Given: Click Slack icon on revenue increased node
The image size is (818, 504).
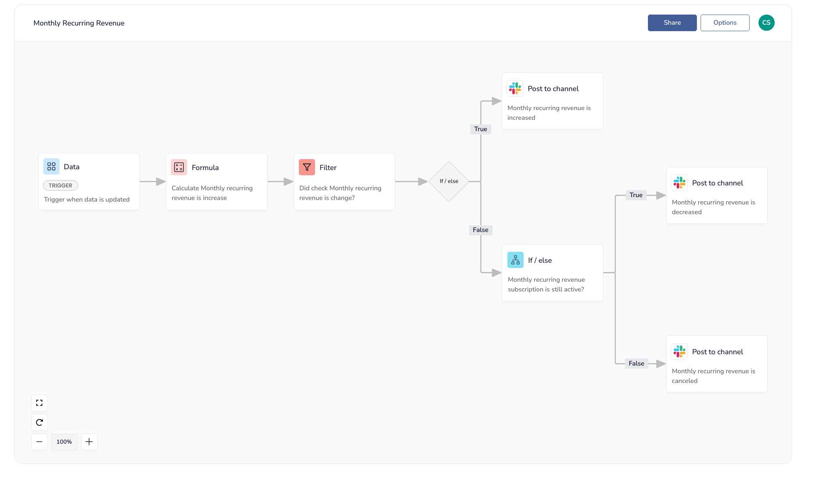Looking at the screenshot, I should point(515,88).
